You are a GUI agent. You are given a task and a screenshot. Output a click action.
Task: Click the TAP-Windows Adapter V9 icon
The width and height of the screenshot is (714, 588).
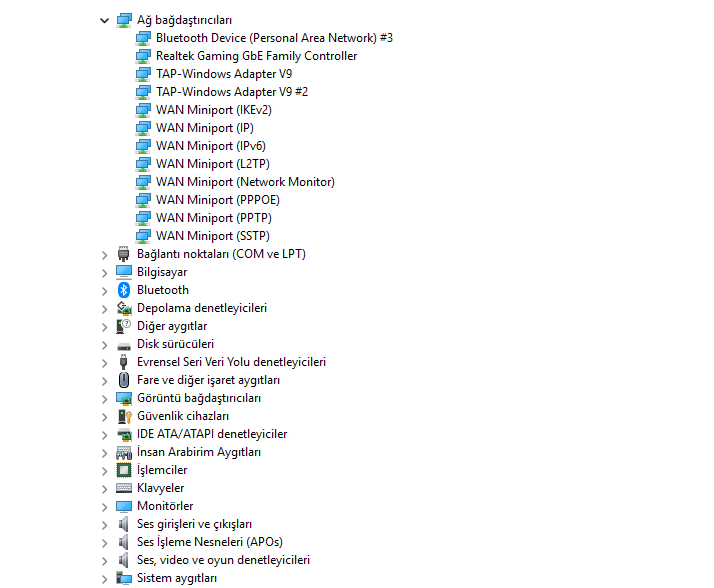[143, 74]
